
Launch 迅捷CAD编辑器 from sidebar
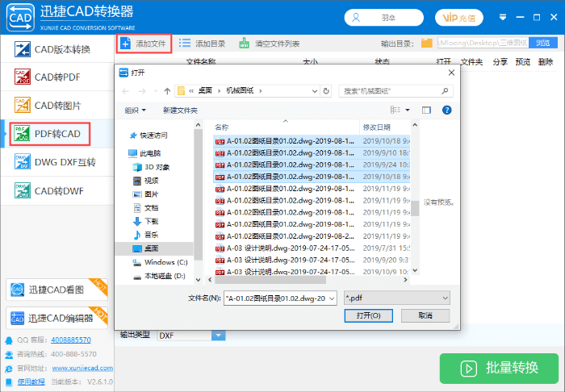click(x=56, y=318)
